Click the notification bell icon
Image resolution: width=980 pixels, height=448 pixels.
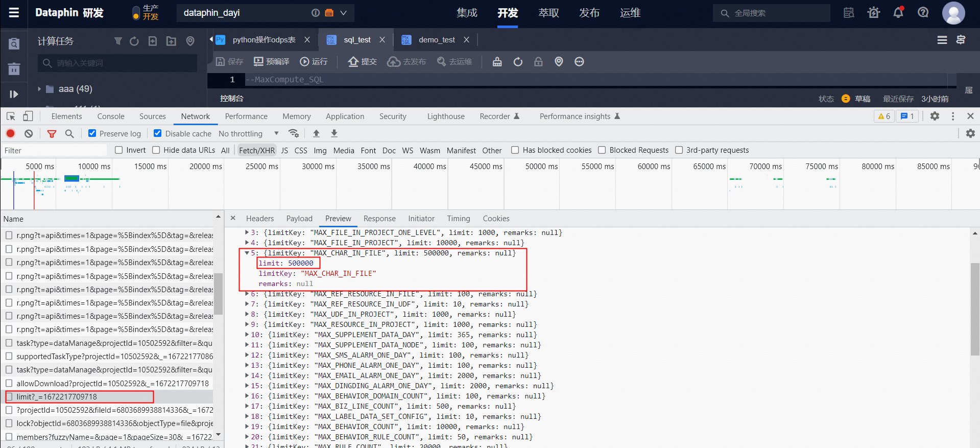[898, 13]
